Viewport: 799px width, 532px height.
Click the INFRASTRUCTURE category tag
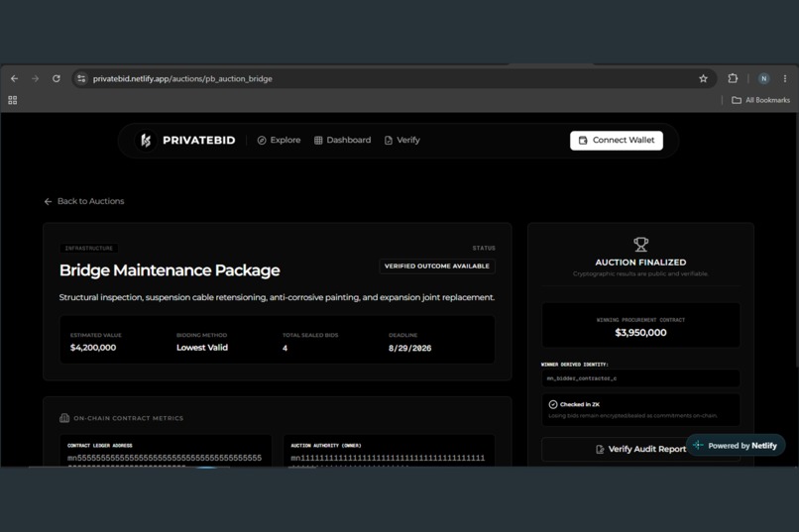point(88,248)
